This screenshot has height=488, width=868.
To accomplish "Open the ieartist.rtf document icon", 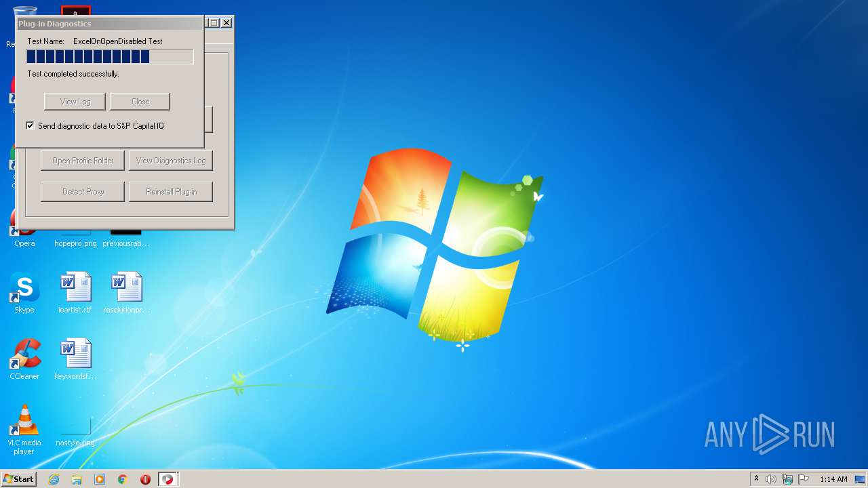I will pyautogui.click(x=75, y=293).
